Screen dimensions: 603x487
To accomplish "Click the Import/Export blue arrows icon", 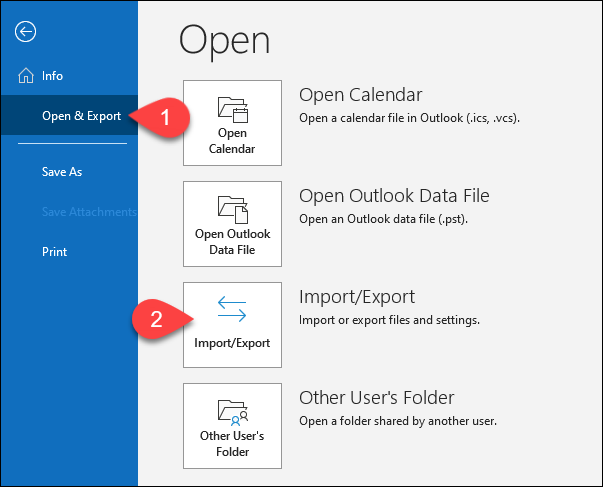I will pyautogui.click(x=232, y=309).
